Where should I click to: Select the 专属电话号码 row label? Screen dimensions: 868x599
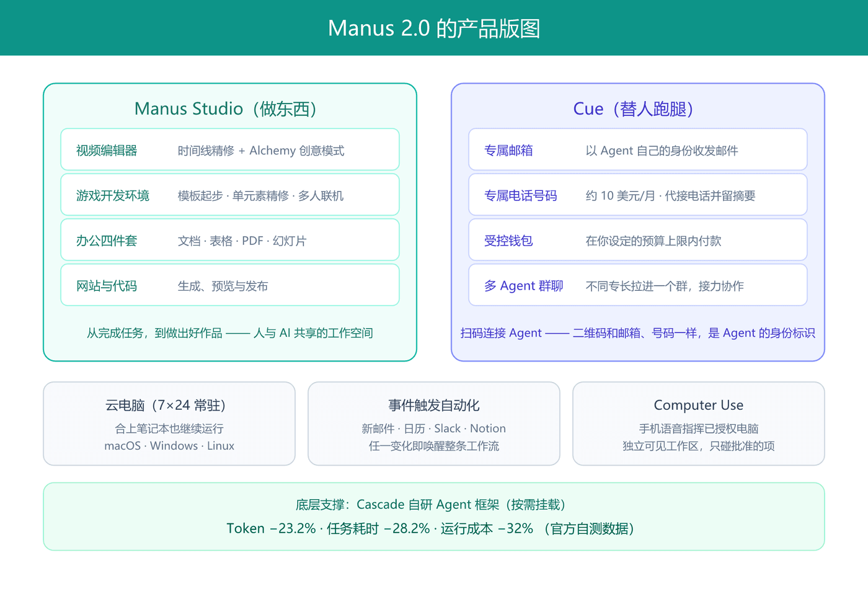click(521, 196)
